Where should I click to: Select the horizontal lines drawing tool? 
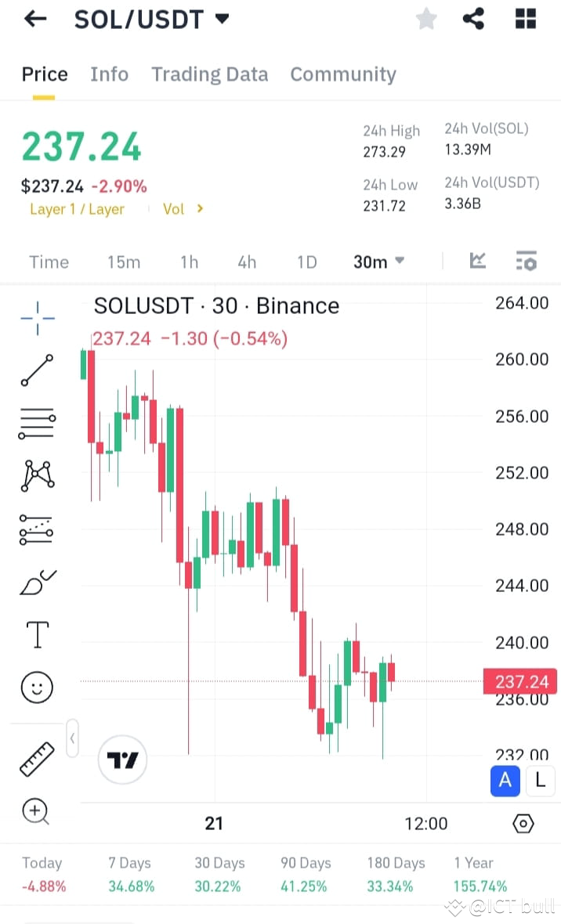pyautogui.click(x=37, y=423)
